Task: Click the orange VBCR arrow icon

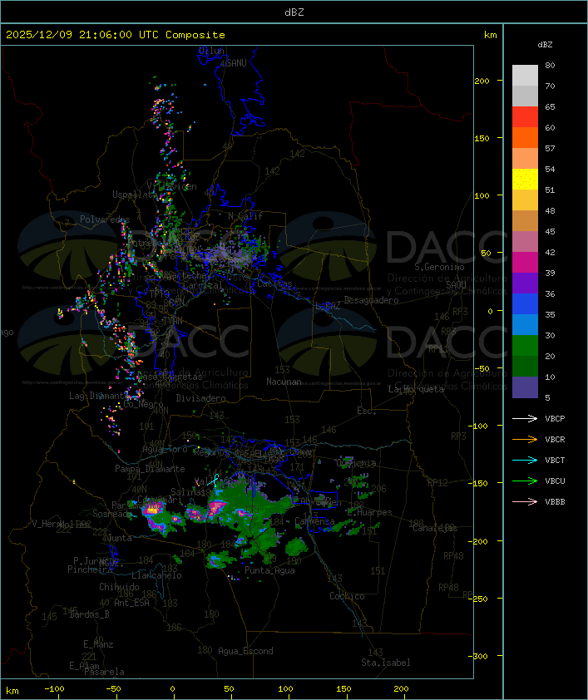Action: tap(525, 439)
